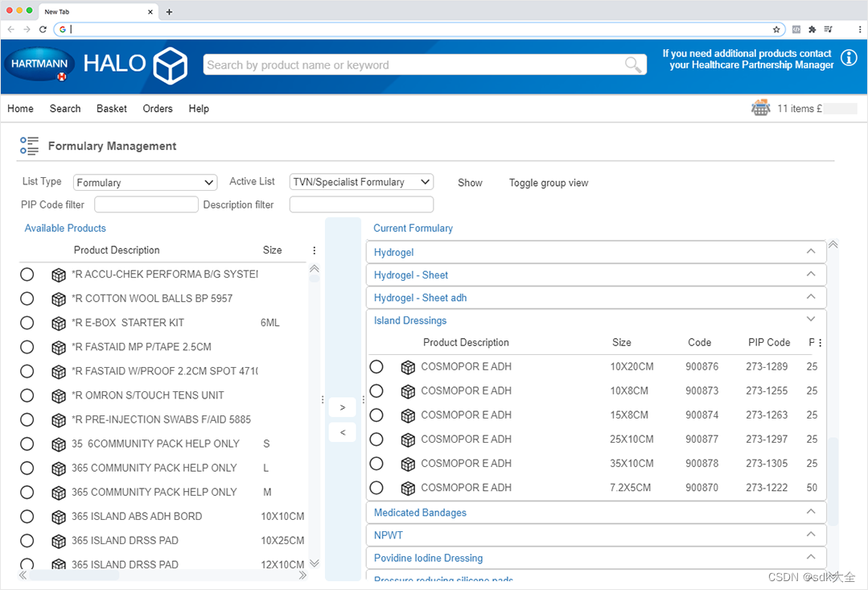This screenshot has width=868, height=590.
Task: Open the Orders menu item
Action: (158, 109)
